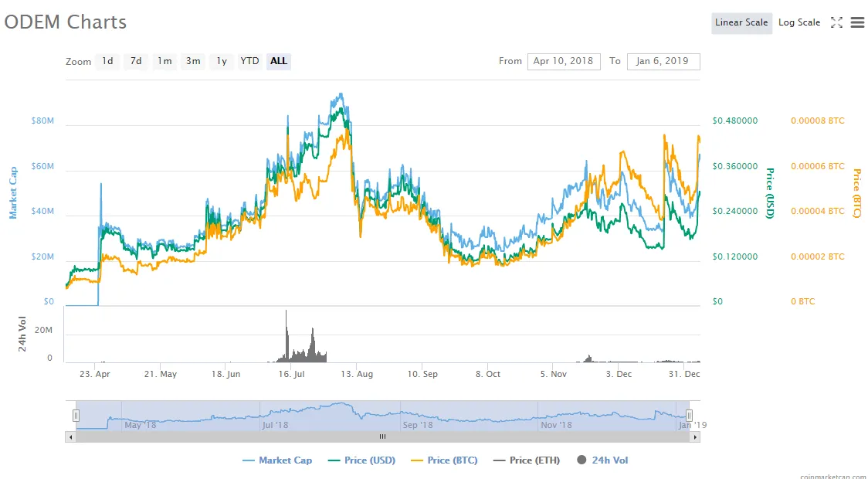Viewport: 868px width, 479px height.
Task: Switch to Linear Scale
Action: [741, 22]
